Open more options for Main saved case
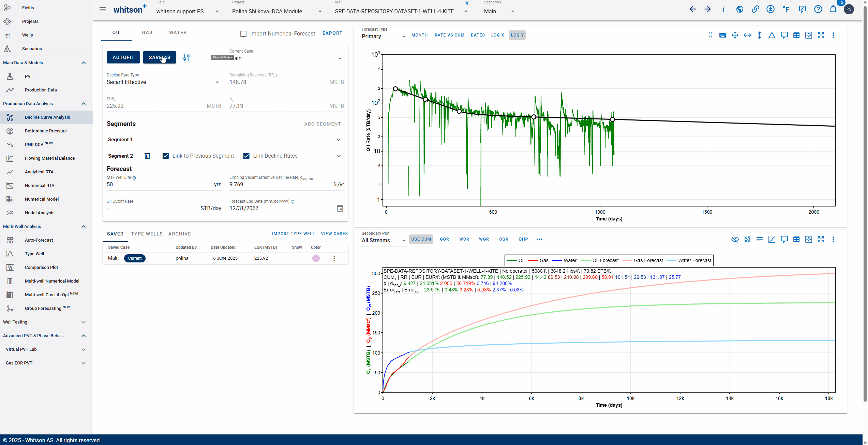868x445 pixels. [x=334, y=258]
